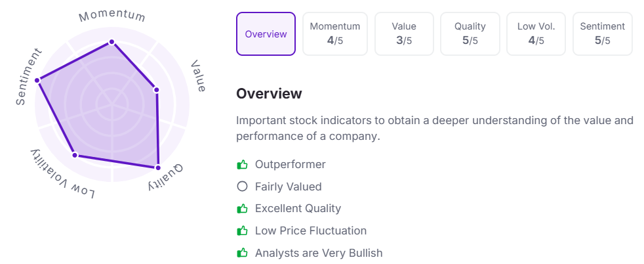
Task: Click the Quality data point on radar chart
Action: 158,168
